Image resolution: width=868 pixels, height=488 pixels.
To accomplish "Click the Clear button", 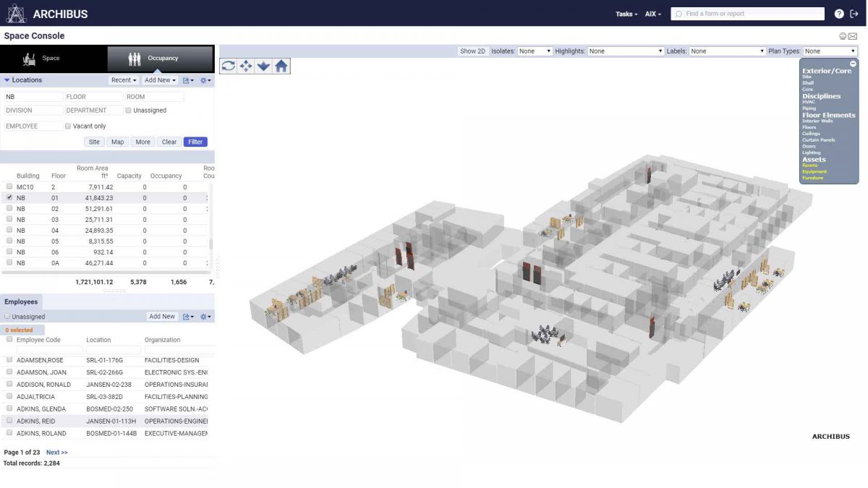I will [169, 142].
